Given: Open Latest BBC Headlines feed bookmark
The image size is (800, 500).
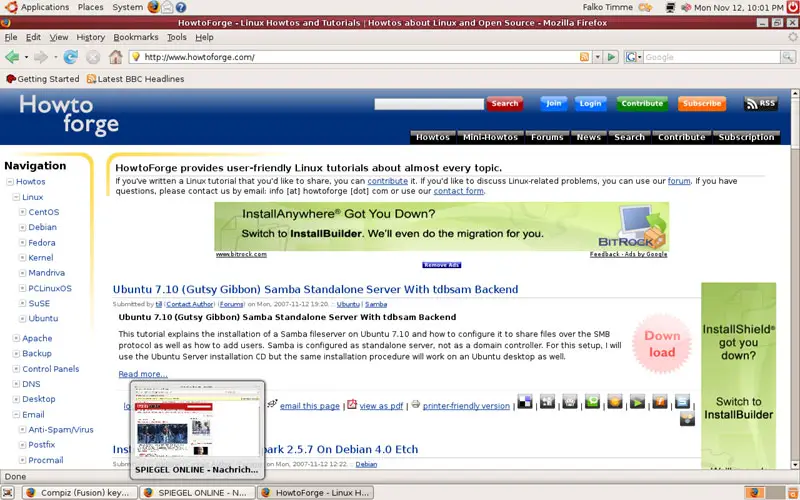Looking at the screenshot, I should point(135,79).
